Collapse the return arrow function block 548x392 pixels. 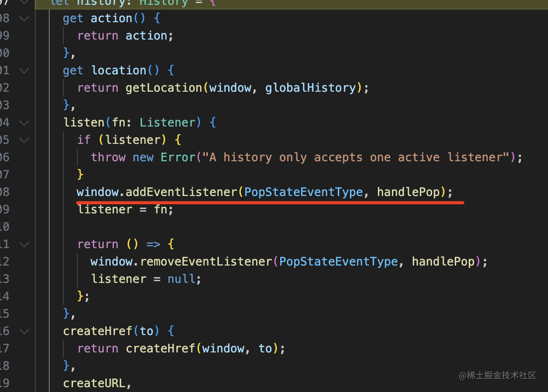pyautogui.click(x=24, y=244)
